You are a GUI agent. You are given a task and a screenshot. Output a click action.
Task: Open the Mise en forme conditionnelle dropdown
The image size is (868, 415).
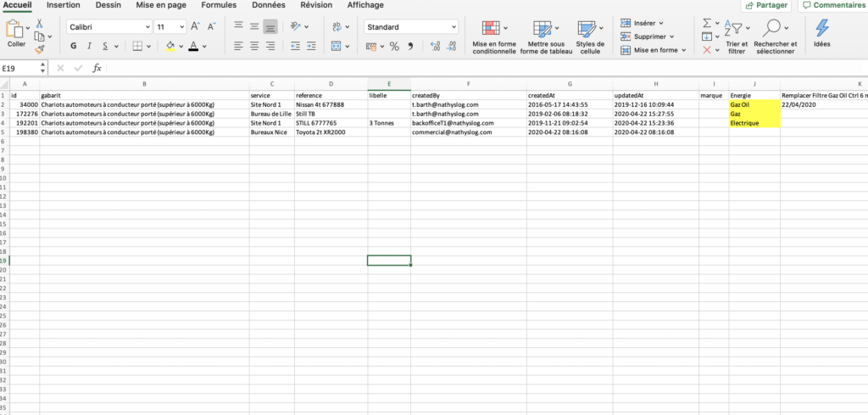[x=493, y=36]
